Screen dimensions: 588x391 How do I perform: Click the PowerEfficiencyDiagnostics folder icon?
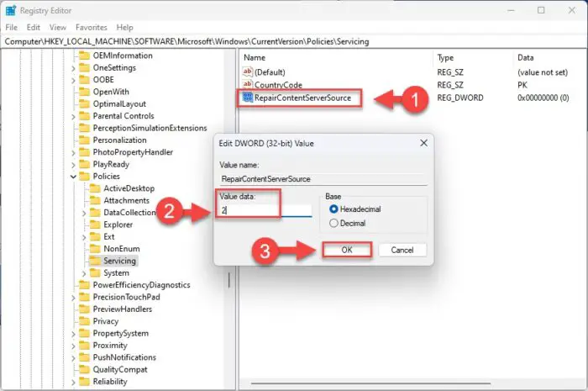84,285
